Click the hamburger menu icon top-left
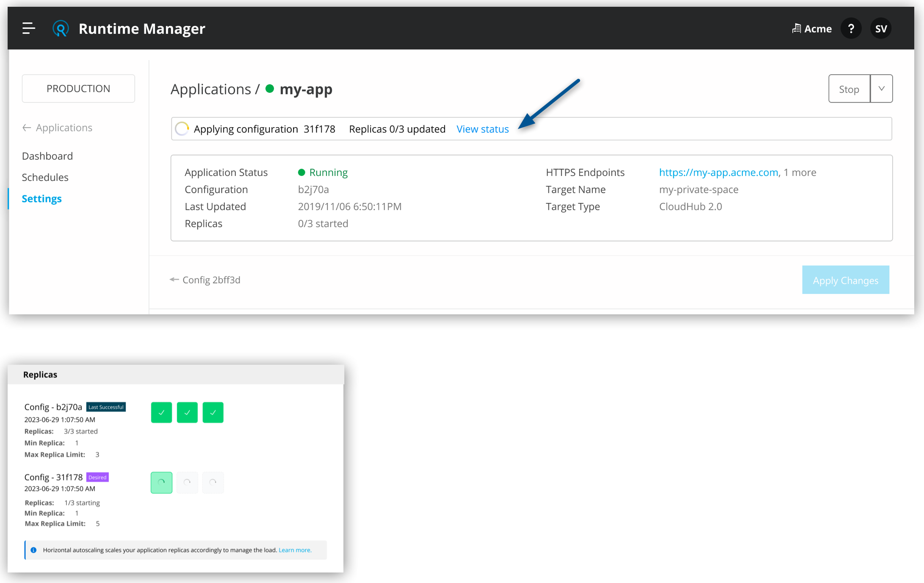 pos(28,28)
